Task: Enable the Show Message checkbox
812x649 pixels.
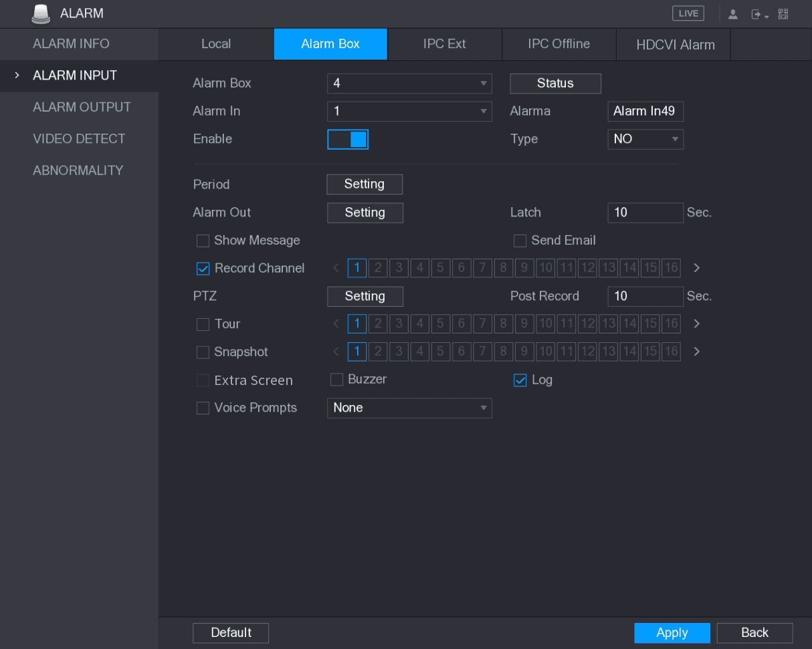Action: click(x=203, y=241)
